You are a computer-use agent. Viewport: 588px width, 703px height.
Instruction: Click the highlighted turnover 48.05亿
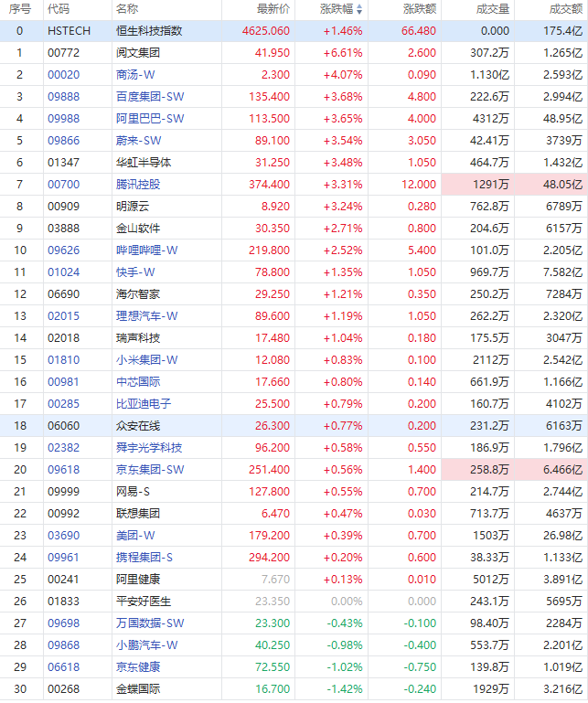click(x=563, y=185)
